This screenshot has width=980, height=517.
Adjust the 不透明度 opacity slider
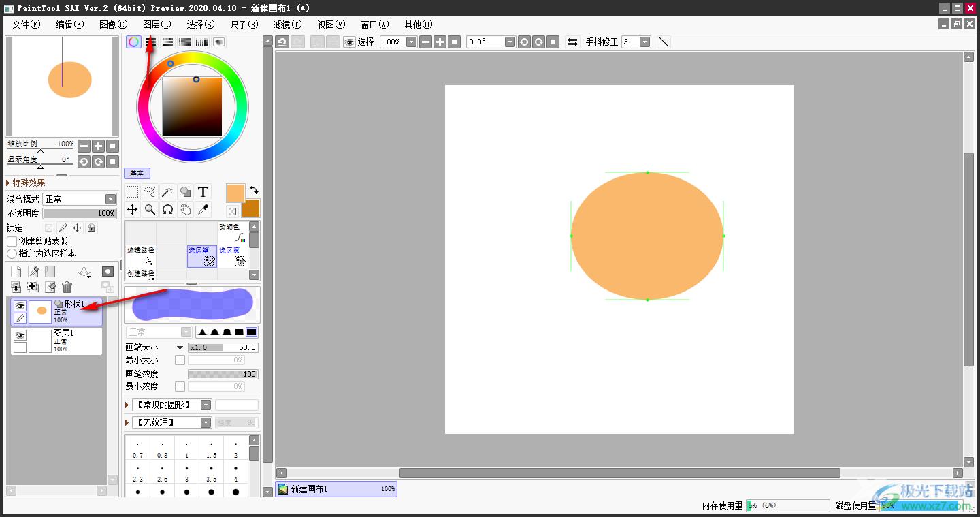pos(80,213)
